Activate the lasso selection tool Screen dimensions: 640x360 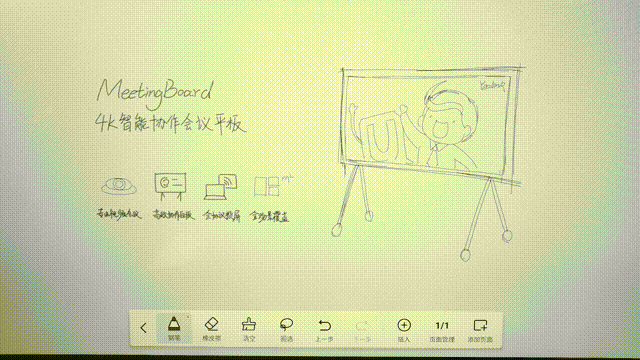click(x=287, y=329)
